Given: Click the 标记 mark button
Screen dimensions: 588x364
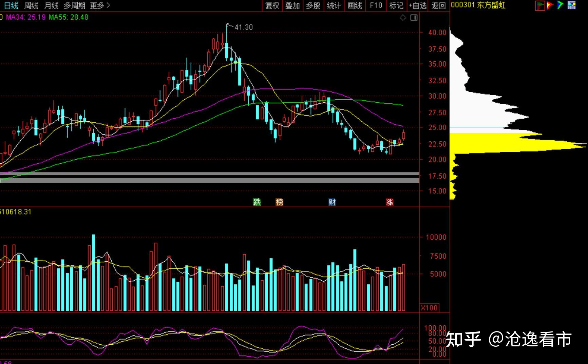Looking at the screenshot, I should (396, 5).
